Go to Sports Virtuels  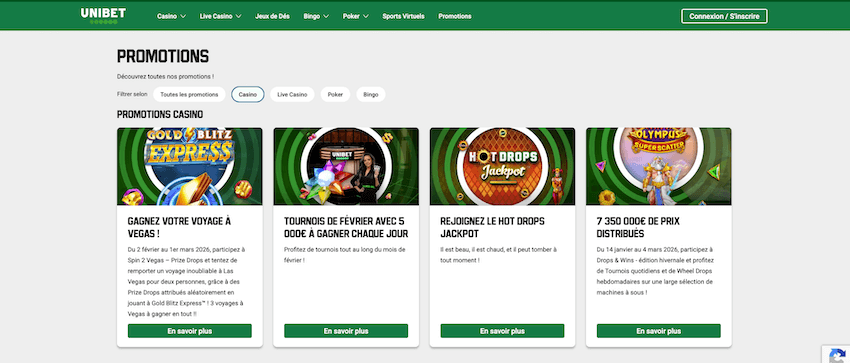pyautogui.click(x=403, y=16)
